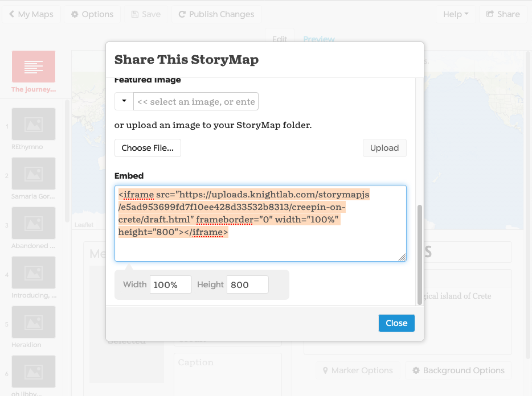532x396 pixels.
Task: Open Background Options
Action: [x=459, y=370]
